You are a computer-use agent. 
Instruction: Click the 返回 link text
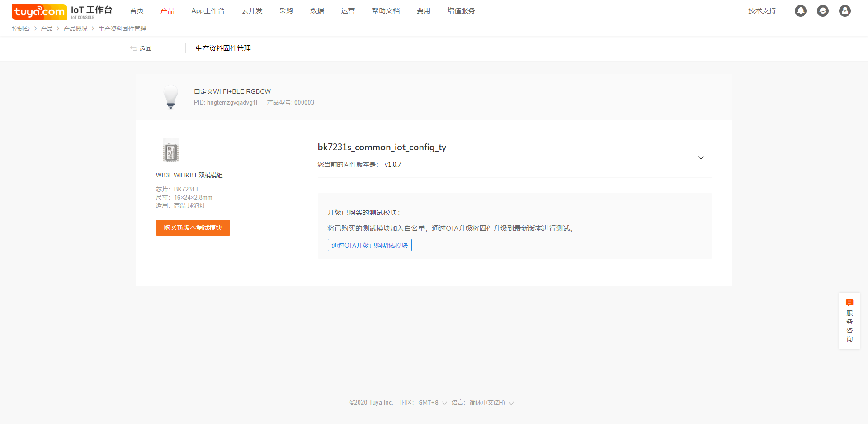click(x=145, y=48)
